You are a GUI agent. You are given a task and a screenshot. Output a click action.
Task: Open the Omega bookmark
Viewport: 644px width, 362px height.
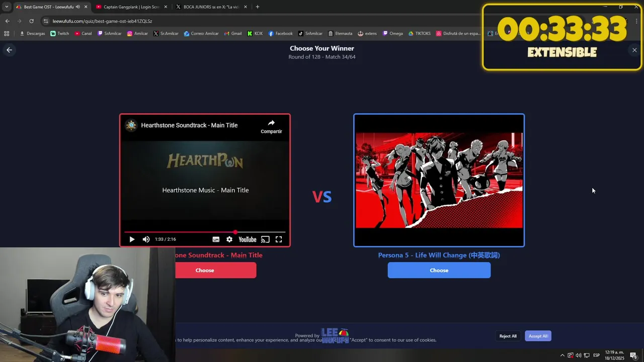393,34
